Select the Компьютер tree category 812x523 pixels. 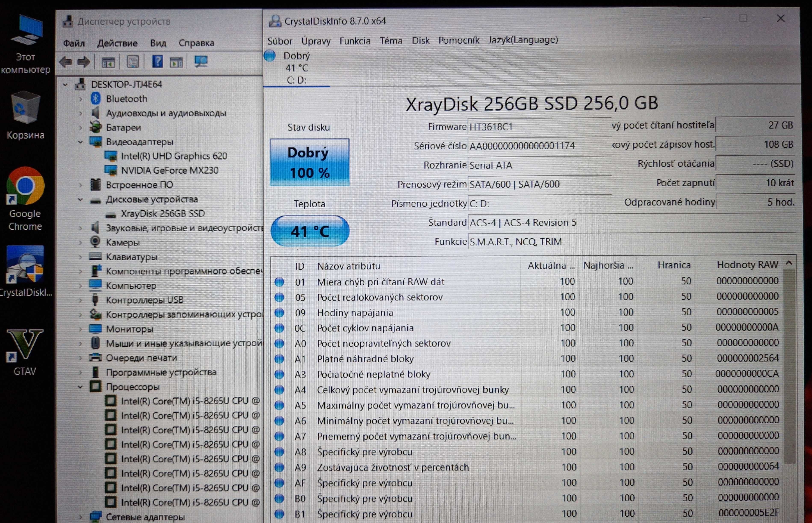click(131, 286)
